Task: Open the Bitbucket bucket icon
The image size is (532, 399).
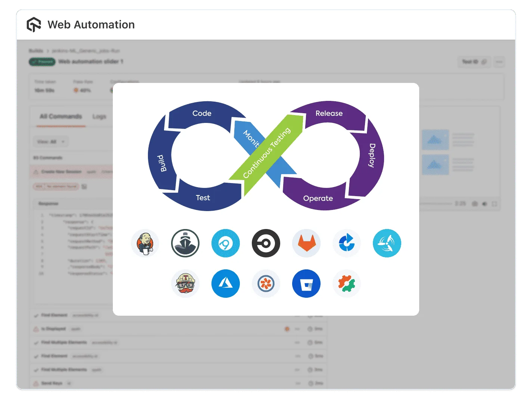Action: 306,284
